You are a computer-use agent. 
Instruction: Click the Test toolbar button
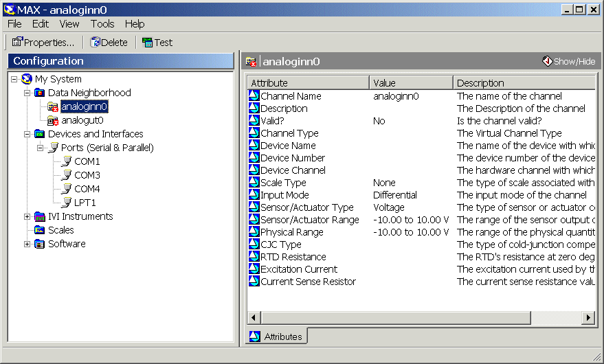coord(157,43)
